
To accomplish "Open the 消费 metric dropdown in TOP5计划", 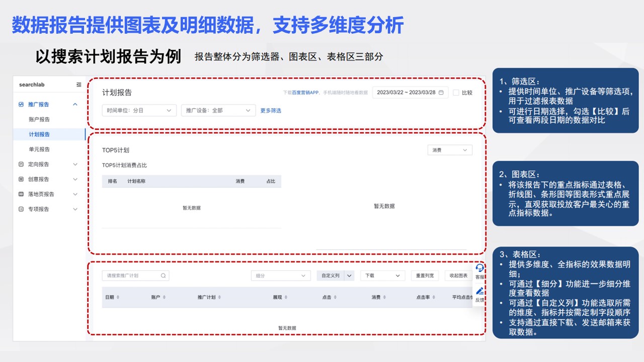I will click(x=449, y=150).
